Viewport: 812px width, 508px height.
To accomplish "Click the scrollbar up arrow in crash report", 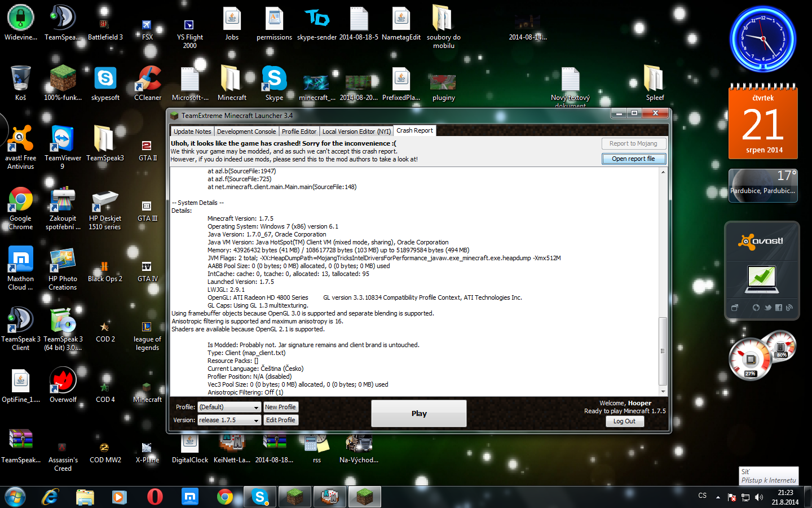I will [663, 172].
